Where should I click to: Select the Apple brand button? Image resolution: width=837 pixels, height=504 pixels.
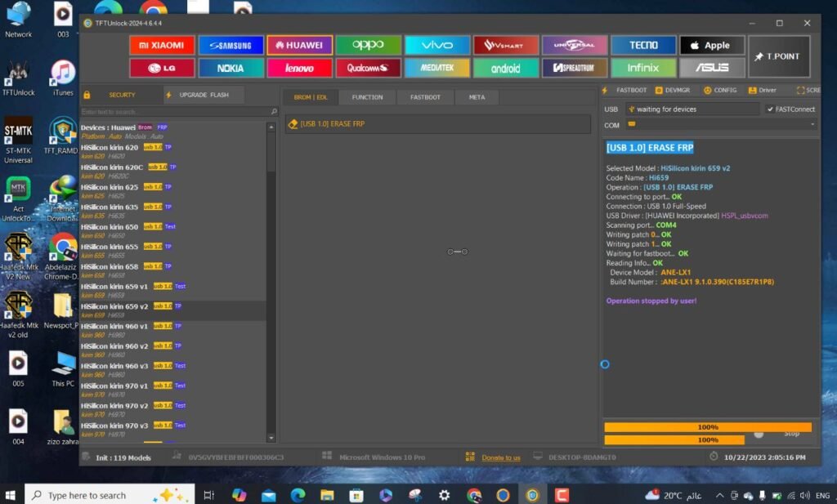[712, 45]
